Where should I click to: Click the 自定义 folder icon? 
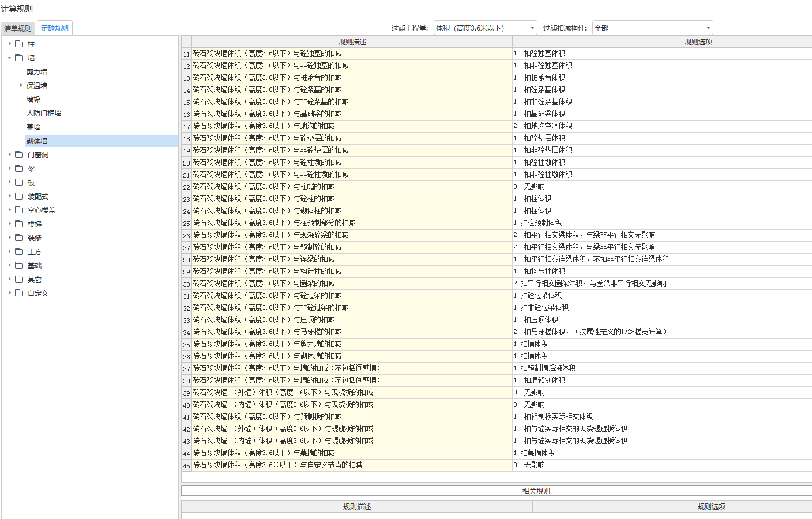[19, 293]
